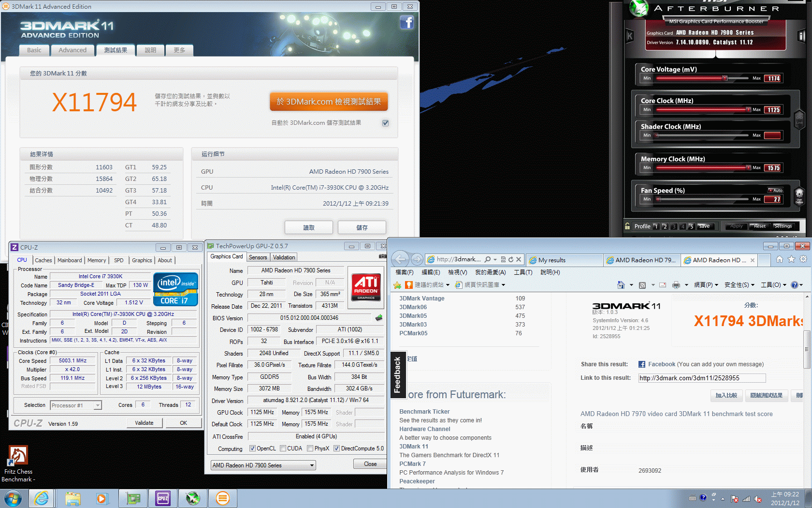The image size is (812, 508).
Task: Open 3DMark 11 orange taskbar icon
Action: [222, 498]
